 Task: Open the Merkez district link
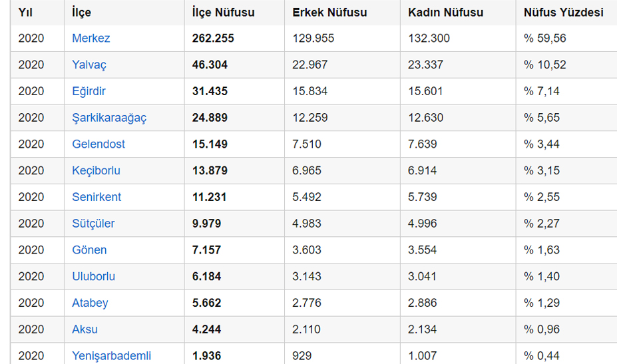coord(91,38)
